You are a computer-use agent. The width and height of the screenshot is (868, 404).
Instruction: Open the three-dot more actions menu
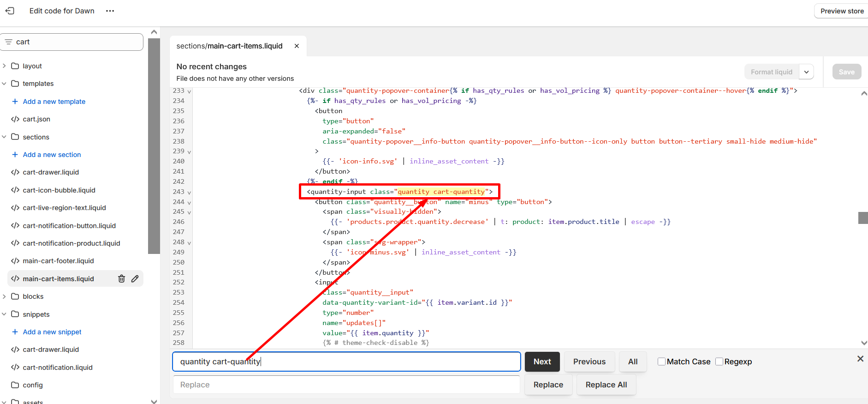110,11
